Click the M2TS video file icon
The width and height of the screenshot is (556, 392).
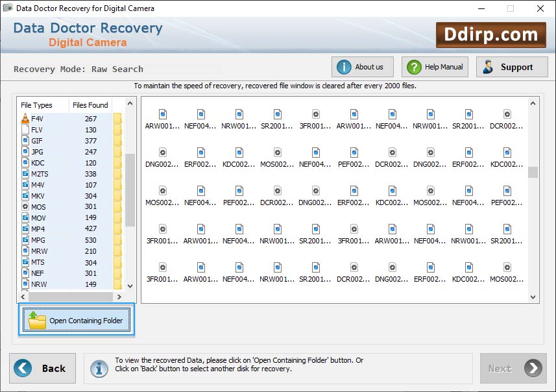[x=25, y=173]
